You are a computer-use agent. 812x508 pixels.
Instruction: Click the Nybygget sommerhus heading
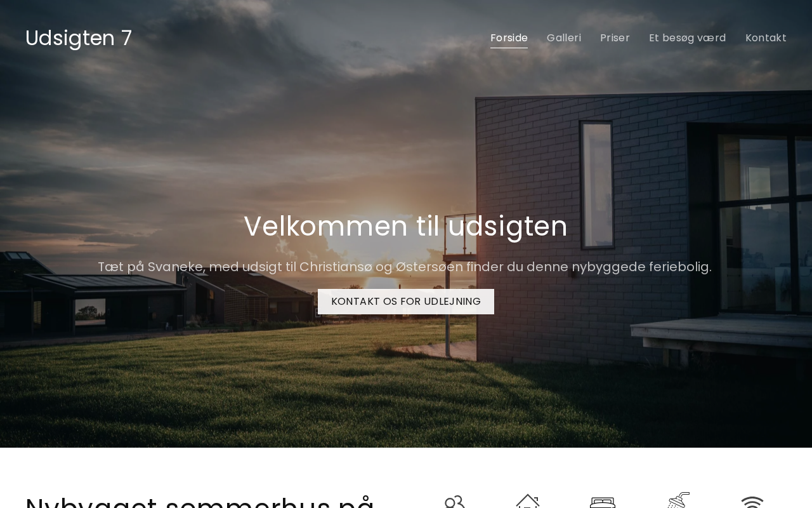200,501
